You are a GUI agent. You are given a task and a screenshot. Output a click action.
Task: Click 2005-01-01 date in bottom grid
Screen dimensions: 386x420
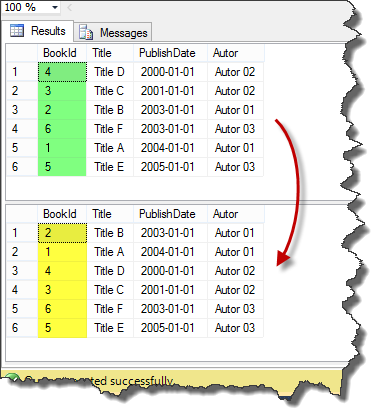coord(170,328)
